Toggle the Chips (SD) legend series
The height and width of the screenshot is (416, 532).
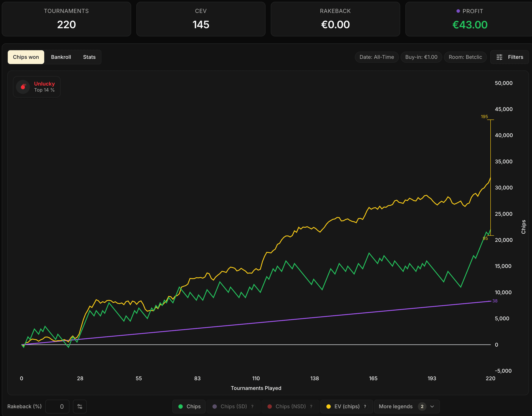[x=233, y=407]
